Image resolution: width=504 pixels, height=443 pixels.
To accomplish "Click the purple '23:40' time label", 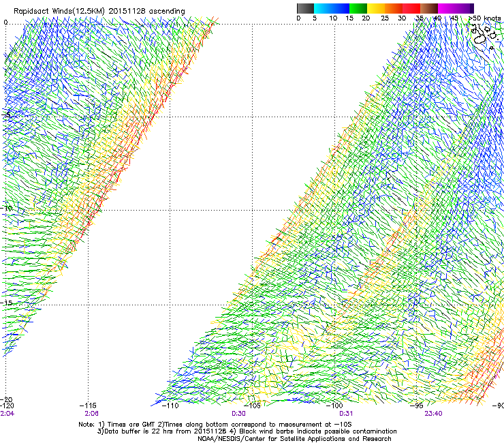I will [x=433, y=414].
